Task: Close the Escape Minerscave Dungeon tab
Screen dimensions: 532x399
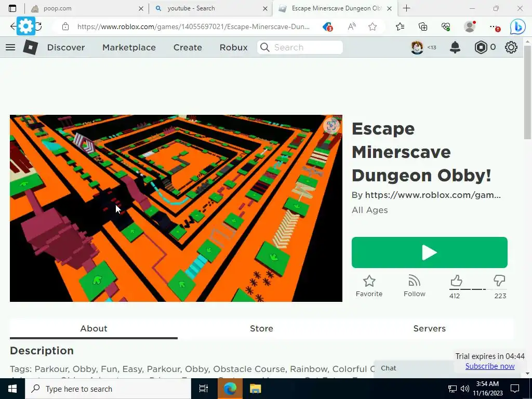Action: (390, 9)
